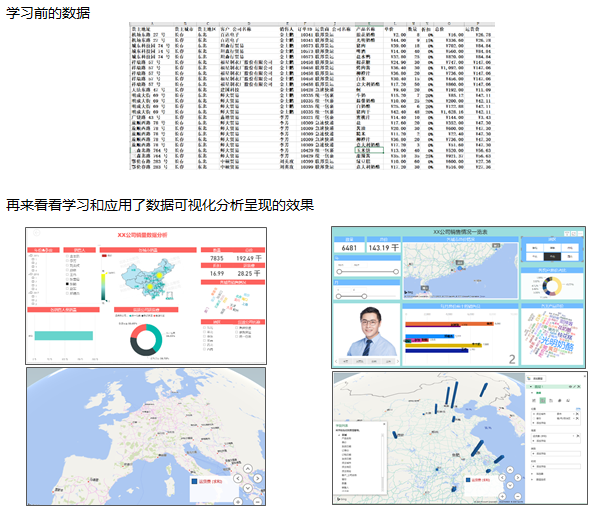
Task: Collapse layer 1 header in layer pane
Action: pos(531,386)
